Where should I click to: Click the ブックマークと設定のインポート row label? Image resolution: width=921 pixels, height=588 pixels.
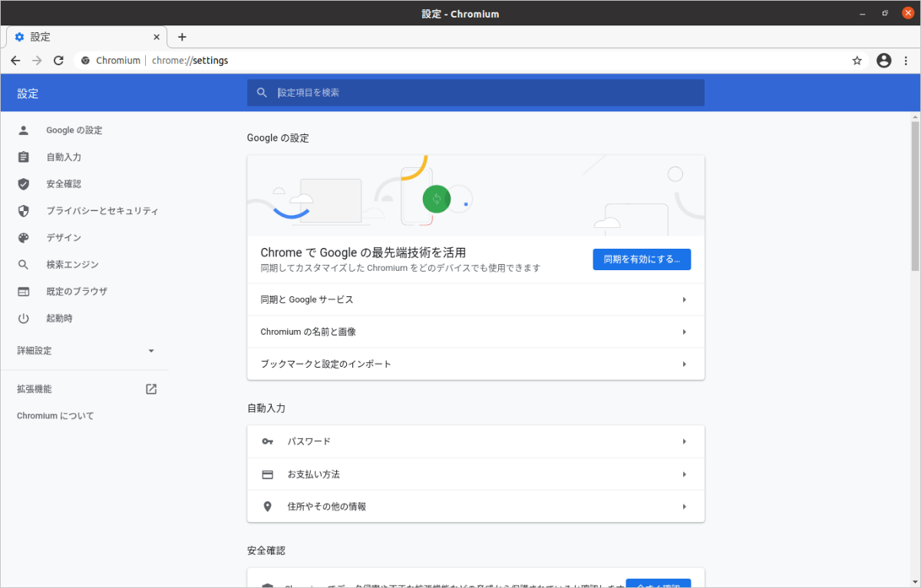click(326, 364)
